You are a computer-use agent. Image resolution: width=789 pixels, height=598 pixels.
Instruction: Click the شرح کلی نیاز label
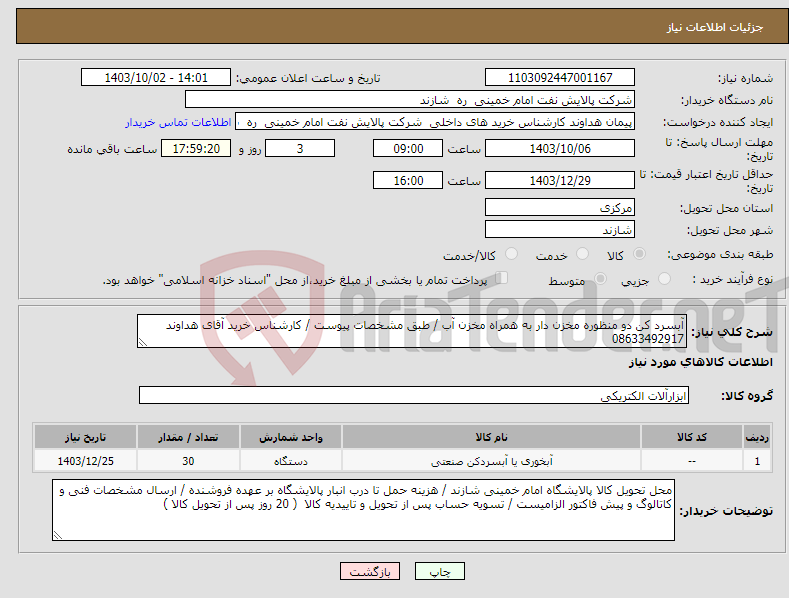coord(732,332)
